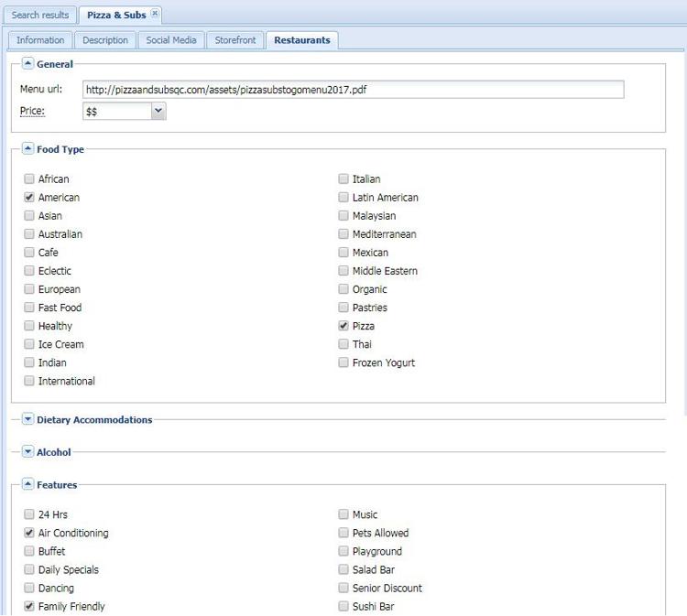The height and width of the screenshot is (616, 687).
Task: Enable the Buffet feature
Action: [x=29, y=551]
